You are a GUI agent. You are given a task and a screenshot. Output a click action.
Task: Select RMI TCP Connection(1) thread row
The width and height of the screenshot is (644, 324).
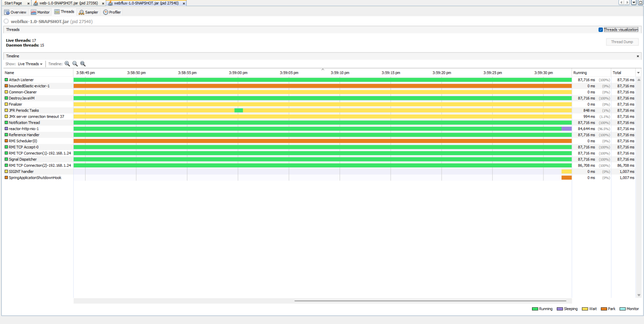pos(319,153)
